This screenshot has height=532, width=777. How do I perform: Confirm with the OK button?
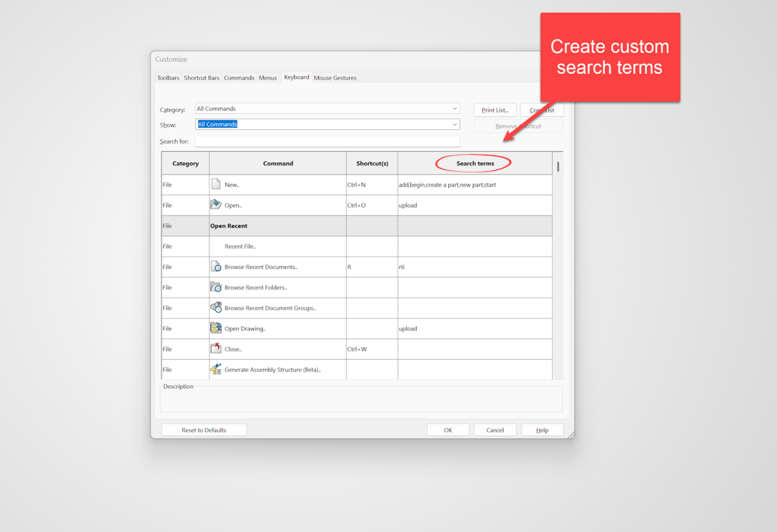(448, 430)
